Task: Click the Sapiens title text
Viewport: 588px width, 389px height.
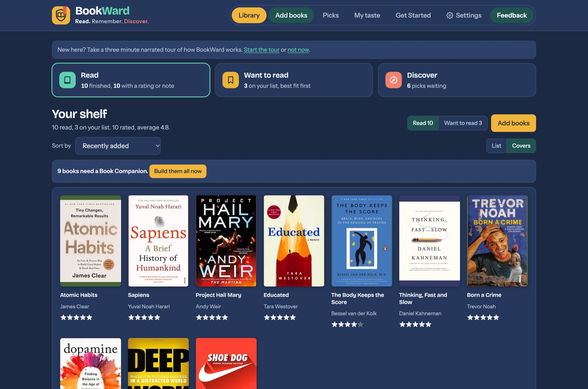Action: coord(139,295)
